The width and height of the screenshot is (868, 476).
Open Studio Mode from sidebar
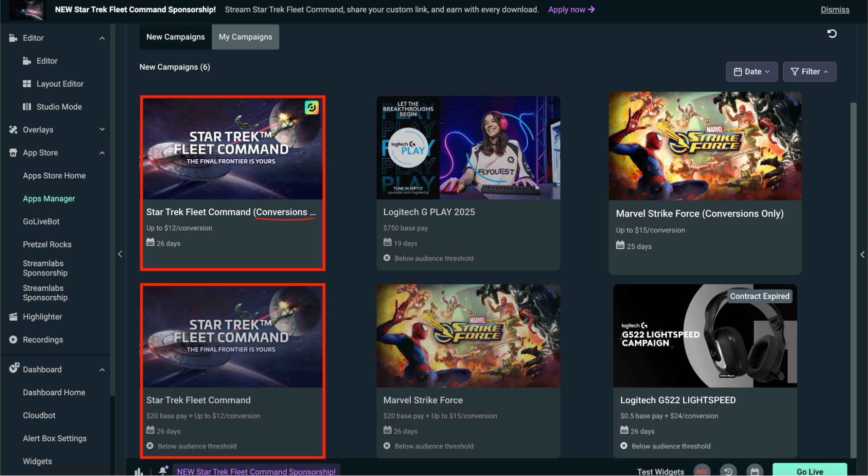click(59, 107)
